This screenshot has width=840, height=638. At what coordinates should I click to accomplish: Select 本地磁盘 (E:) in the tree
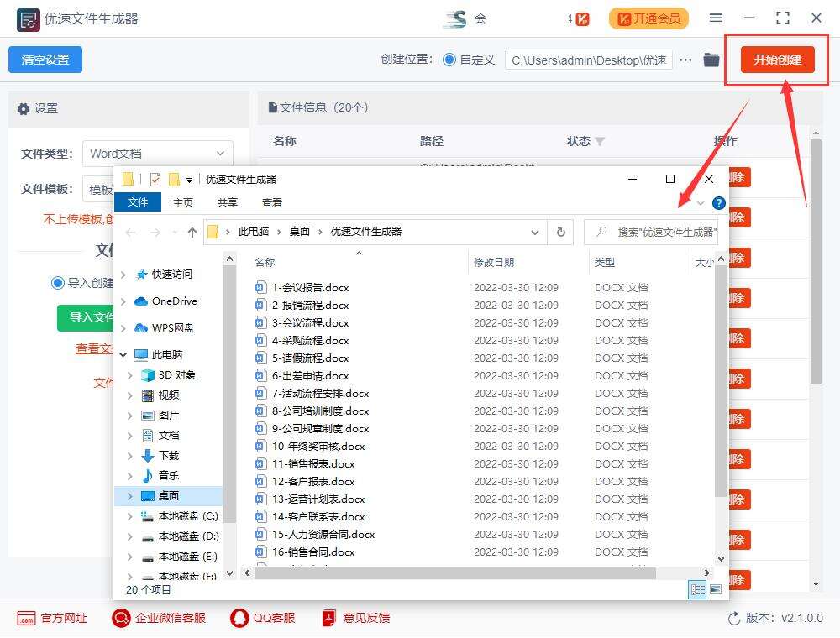[187, 557]
